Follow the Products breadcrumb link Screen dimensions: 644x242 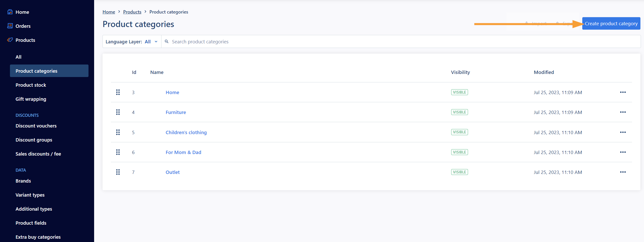point(132,12)
